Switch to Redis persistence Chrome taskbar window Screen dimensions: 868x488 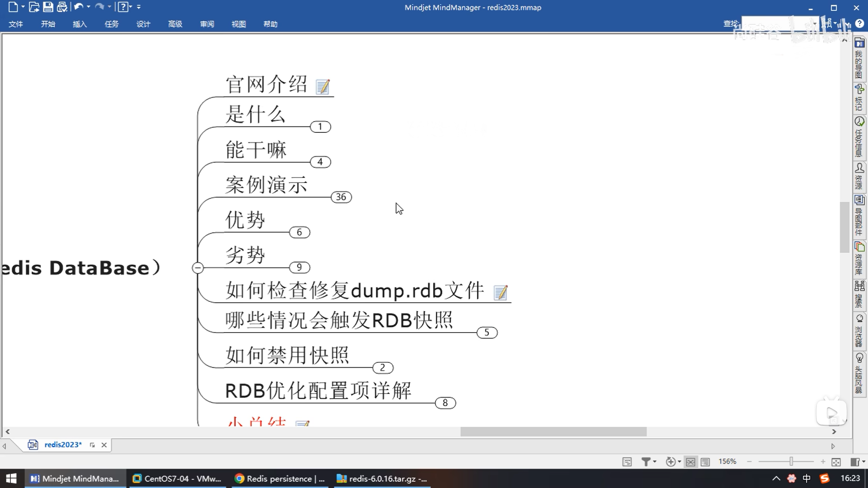point(280,479)
